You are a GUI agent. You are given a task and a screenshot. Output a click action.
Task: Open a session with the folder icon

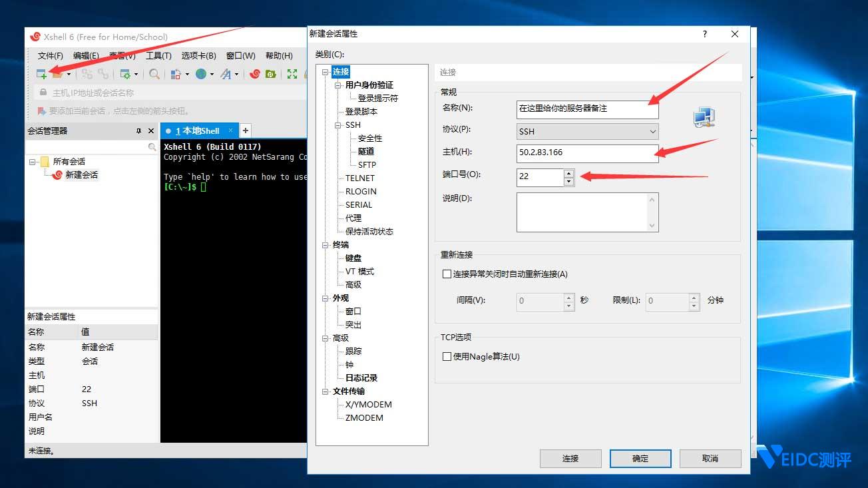coord(57,75)
